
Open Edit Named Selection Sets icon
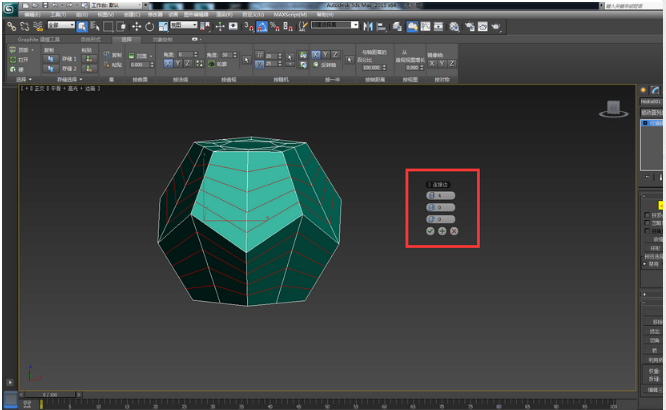[x=302, y=27]
